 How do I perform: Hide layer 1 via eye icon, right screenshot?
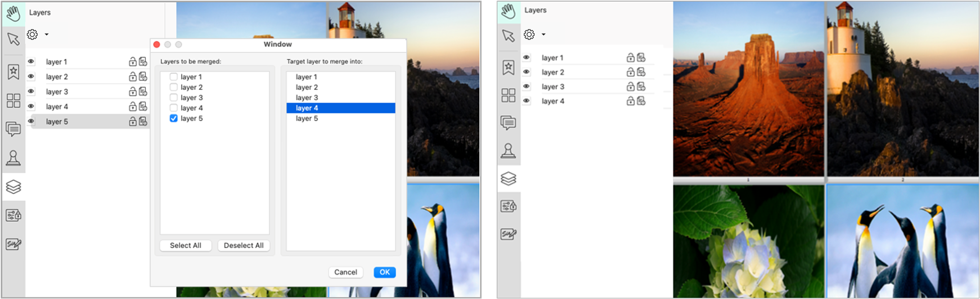click(527, 57)
